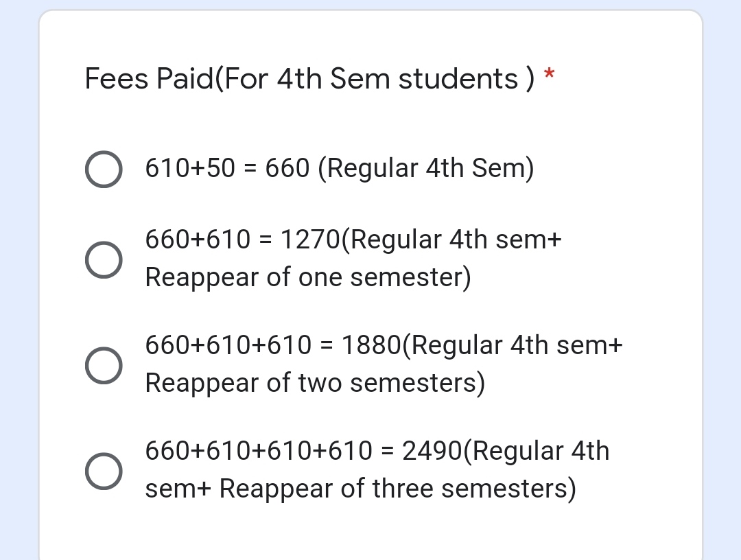741x560 pixels.
Task: Mark the 2490 reappear three semesters radio
Action: (104, 470)
